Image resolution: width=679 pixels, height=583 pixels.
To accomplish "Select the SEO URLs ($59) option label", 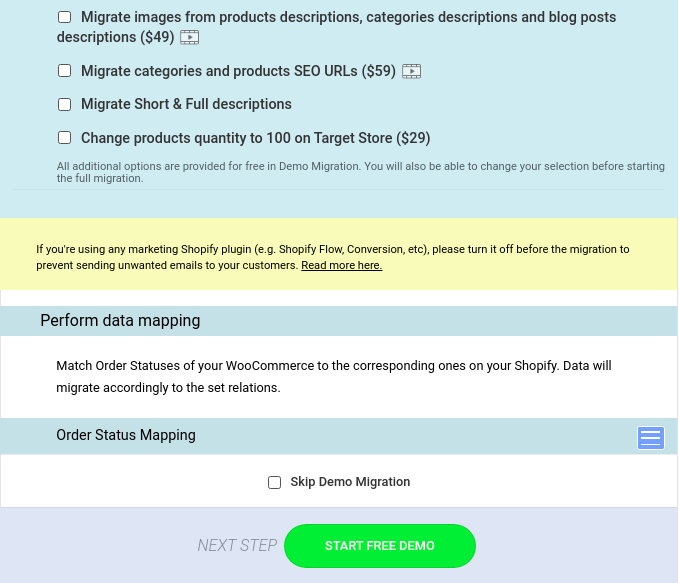I will tap(238, 71).
